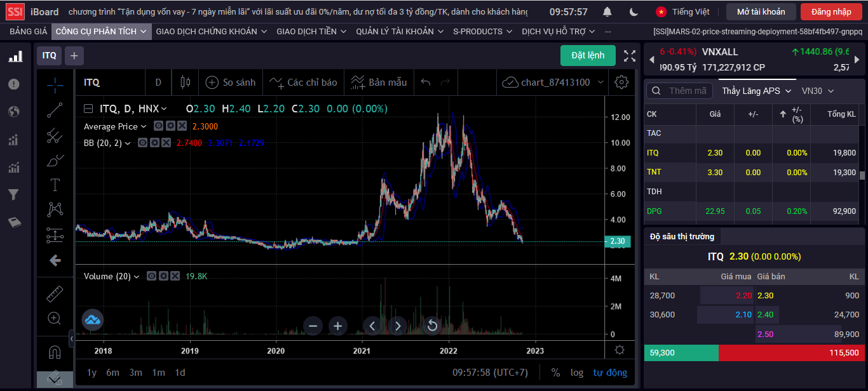Toggle log scale on chart

[577, 373]
